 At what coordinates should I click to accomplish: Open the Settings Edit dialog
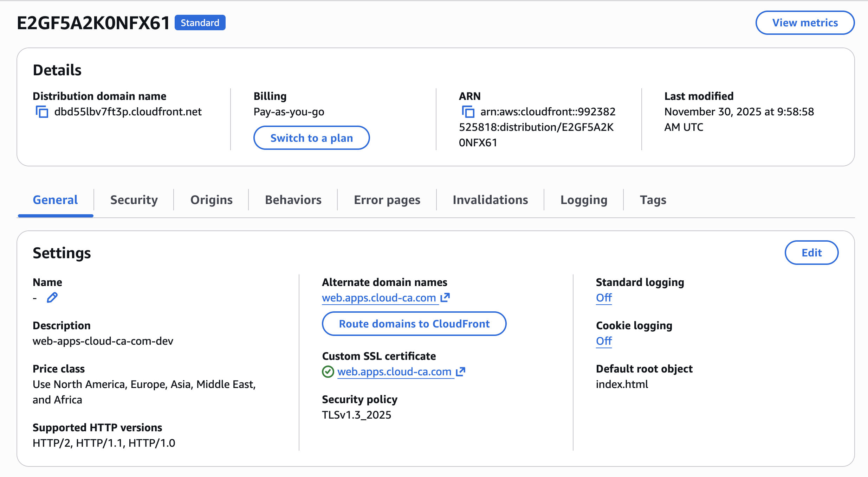pyautogui.click(x=811, y=253)
